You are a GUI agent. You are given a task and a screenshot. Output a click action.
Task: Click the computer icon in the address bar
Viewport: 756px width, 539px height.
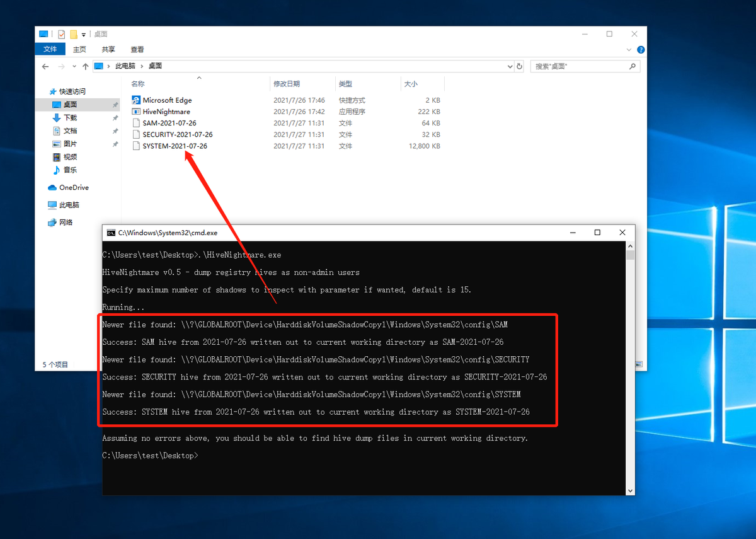pyautogui.click(x=98, y=66)
